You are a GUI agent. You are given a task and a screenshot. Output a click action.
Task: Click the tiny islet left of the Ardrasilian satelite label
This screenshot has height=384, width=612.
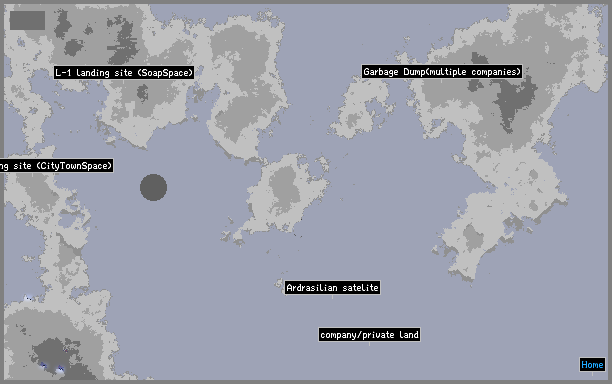(x=279, y=283)
